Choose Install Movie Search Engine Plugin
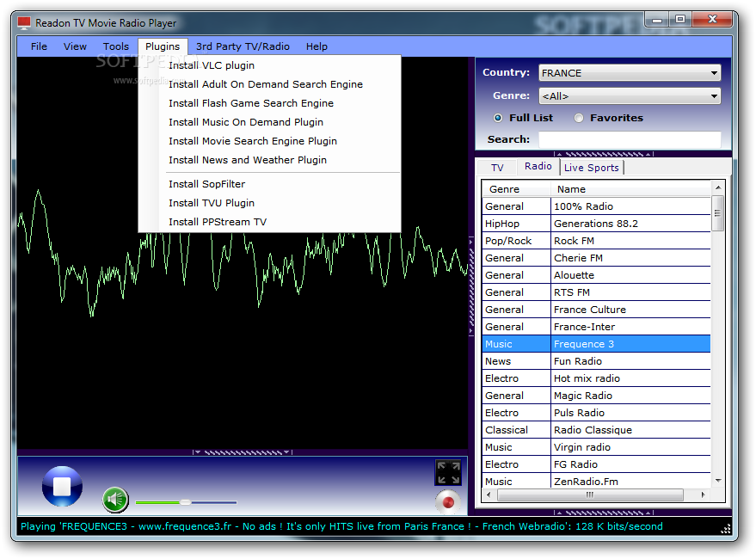 click(x=269, y=141)
